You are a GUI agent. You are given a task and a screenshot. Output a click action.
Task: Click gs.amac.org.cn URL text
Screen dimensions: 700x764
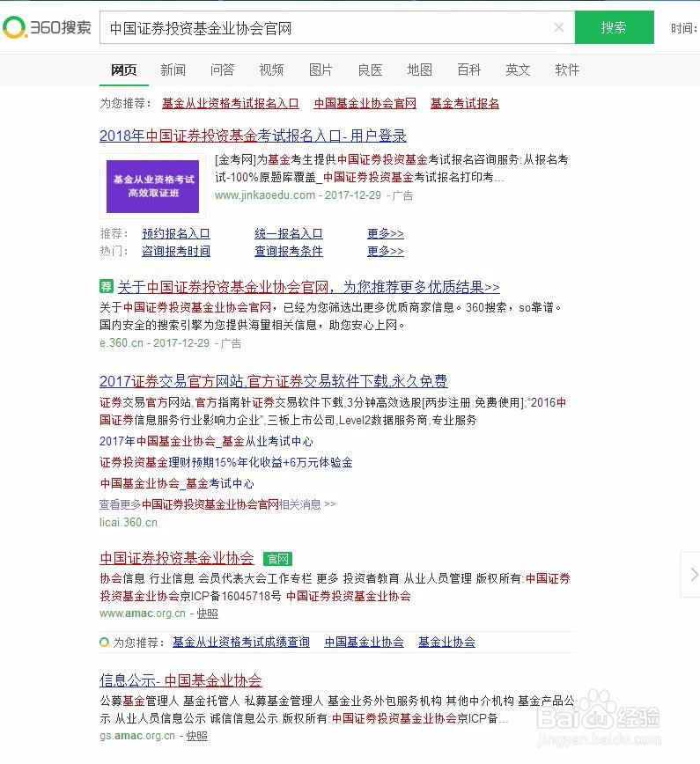tap(137, 736)
